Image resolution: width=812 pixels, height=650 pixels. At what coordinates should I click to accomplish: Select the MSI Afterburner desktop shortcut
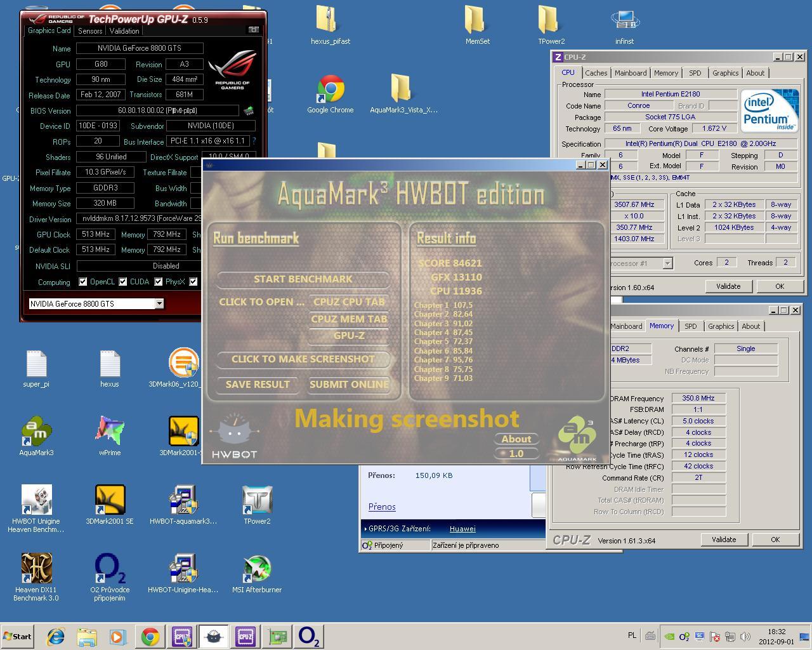257,574
